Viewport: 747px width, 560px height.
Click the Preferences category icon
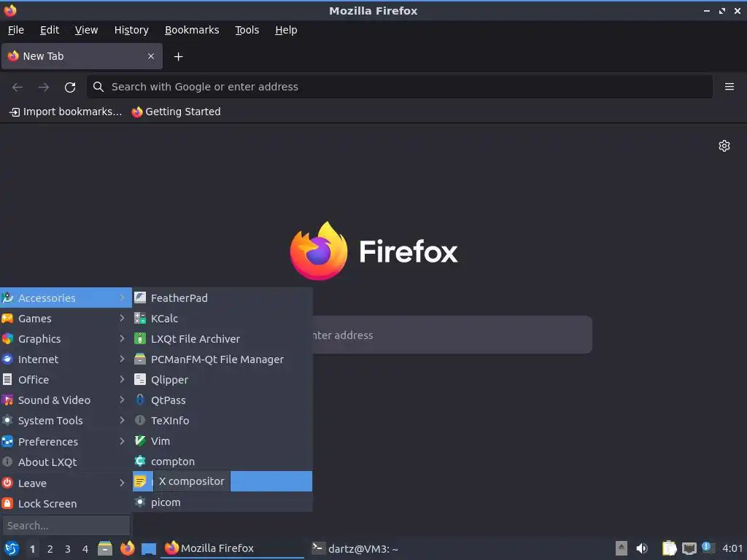pyautogui.click(x=7, y=442)
